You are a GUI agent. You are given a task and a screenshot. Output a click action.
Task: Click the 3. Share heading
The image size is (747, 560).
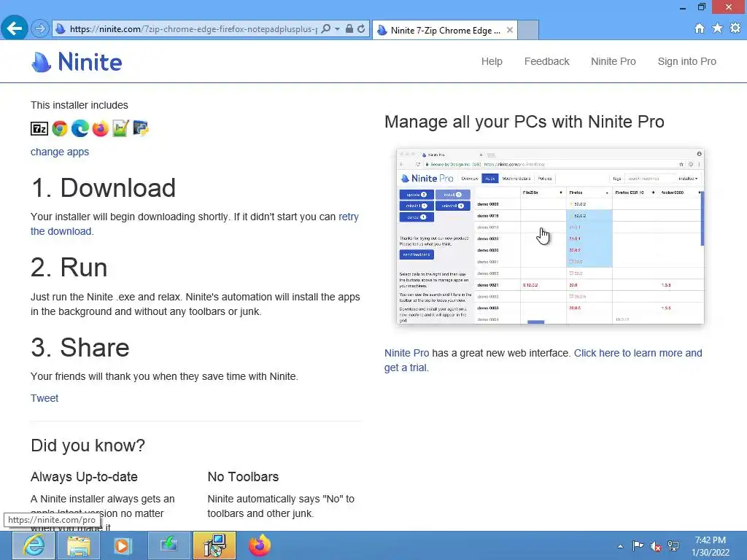pyautogui.click(x=80, y=347)
